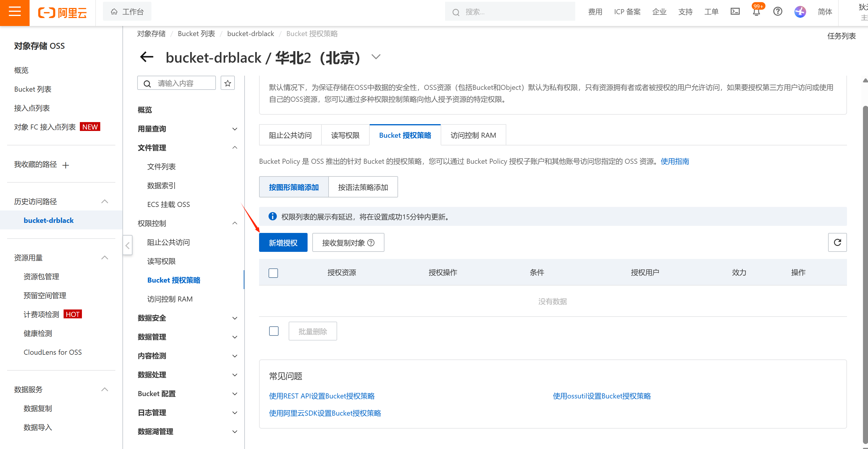The image size is (868, 449).
Task: Toggle the select-all checkbox in table header
Action: [x=273, y=273]
